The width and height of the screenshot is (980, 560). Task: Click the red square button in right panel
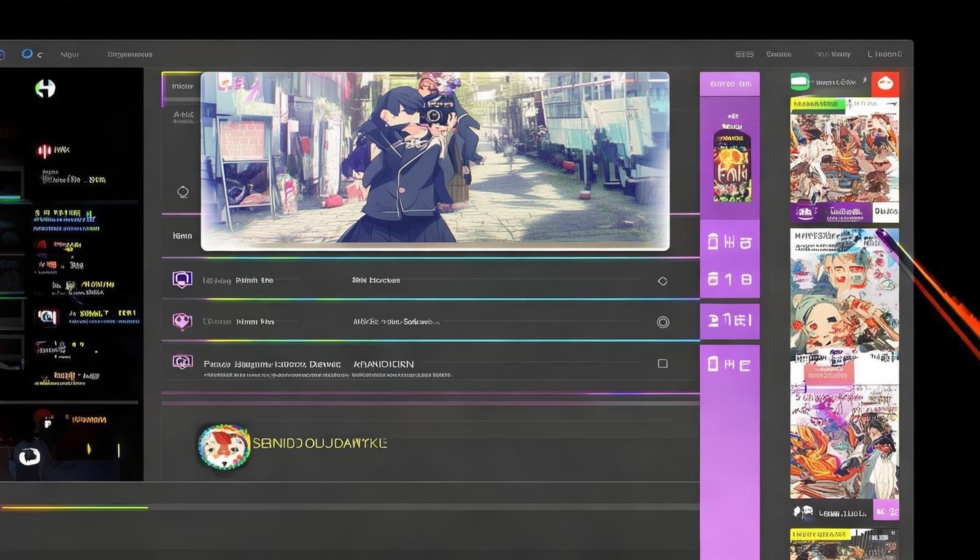[x=885, y=84]
